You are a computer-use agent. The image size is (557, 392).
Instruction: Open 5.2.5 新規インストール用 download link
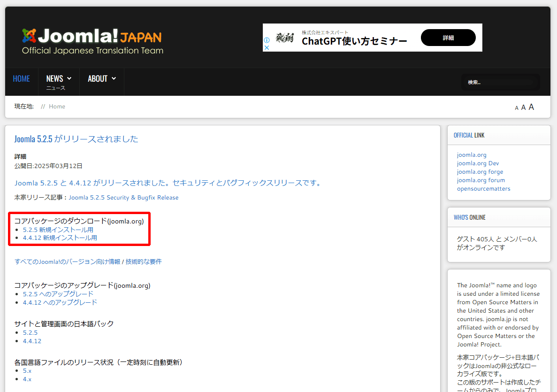(x=58, y=230)
